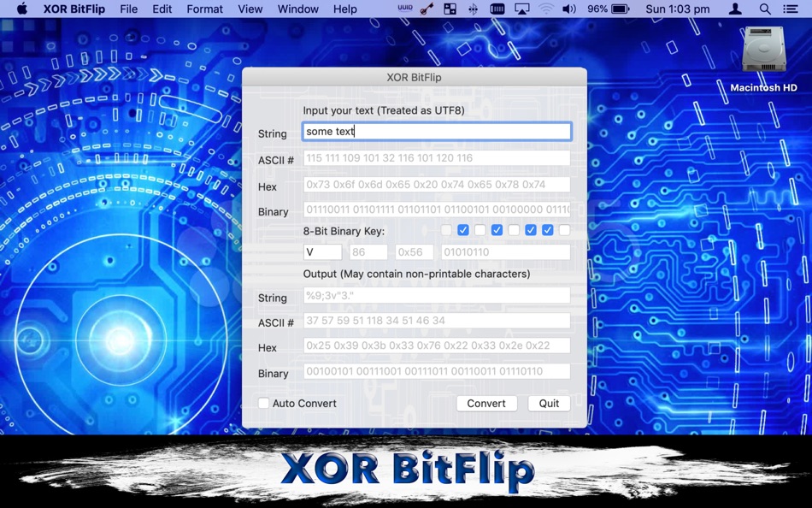
Task: Open Notification Center list icon
Action: [791, 9]
